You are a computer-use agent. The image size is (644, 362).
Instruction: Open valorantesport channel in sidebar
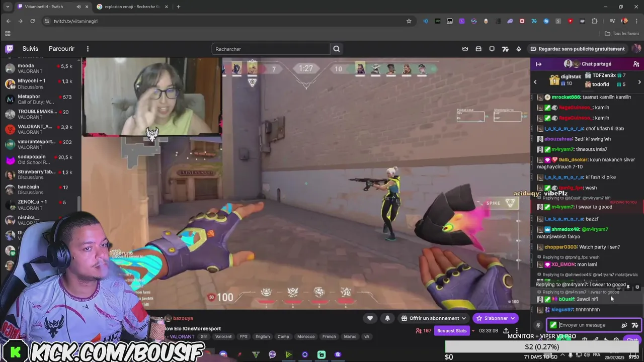coord(40,144)
